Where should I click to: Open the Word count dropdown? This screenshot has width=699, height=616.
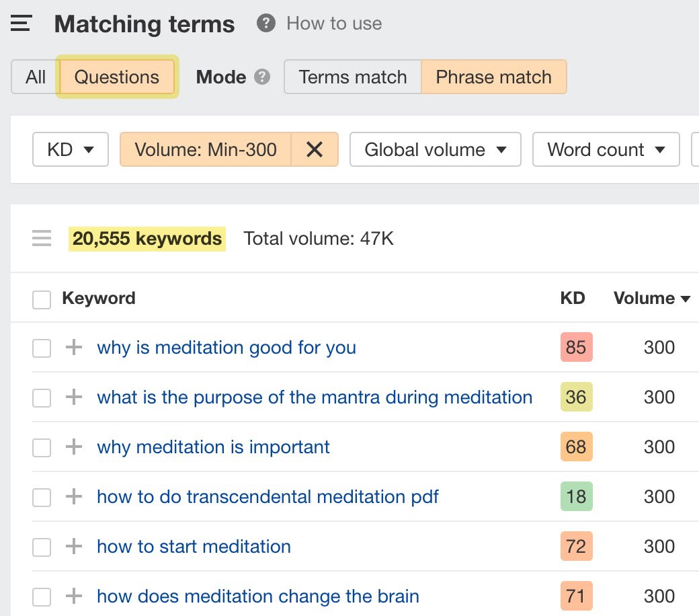click(x=606, y=149)
